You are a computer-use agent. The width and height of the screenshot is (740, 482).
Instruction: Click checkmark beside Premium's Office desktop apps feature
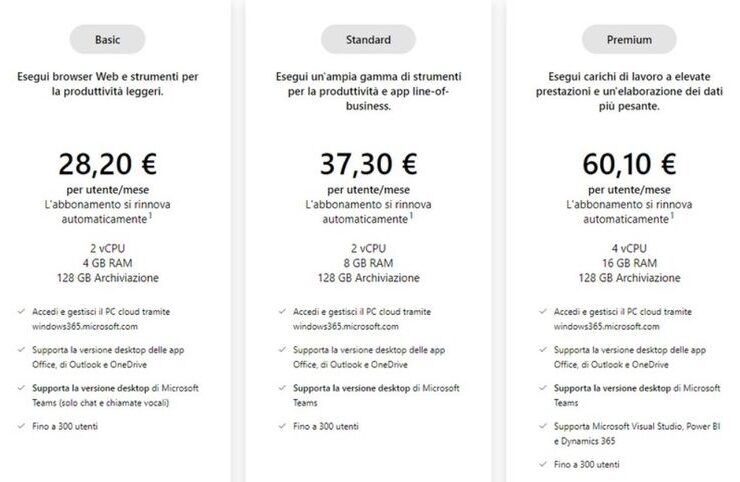tap(545, 349)
